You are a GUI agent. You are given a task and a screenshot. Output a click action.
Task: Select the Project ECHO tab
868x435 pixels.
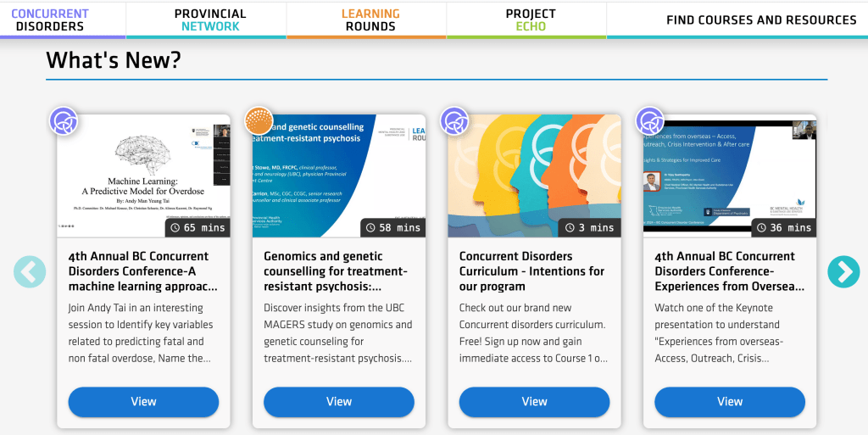531,20
